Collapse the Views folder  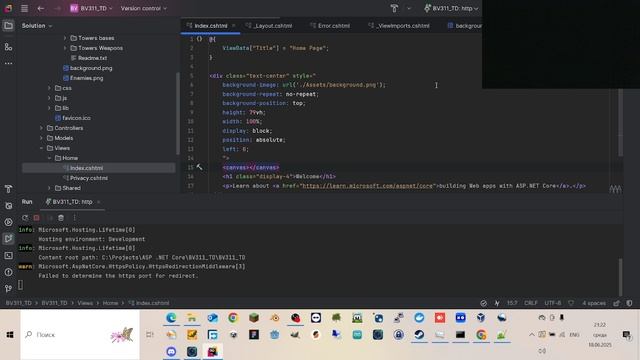[x=41, y=148]
